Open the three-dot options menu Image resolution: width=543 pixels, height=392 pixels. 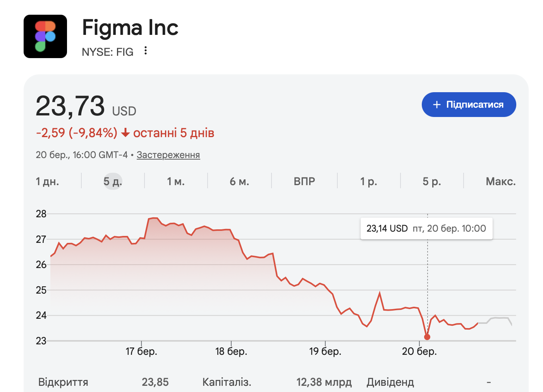[x=146, y=51]
